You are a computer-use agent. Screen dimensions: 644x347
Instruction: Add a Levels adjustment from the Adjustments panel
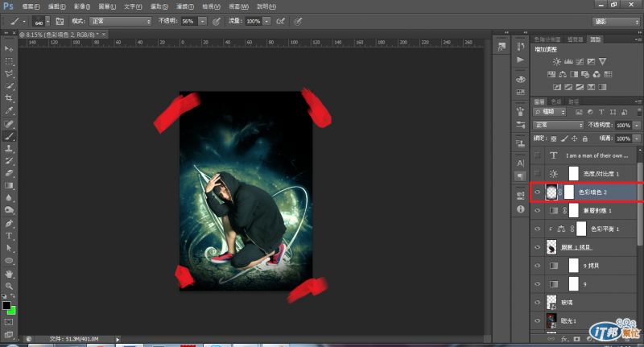pos(568,62)
